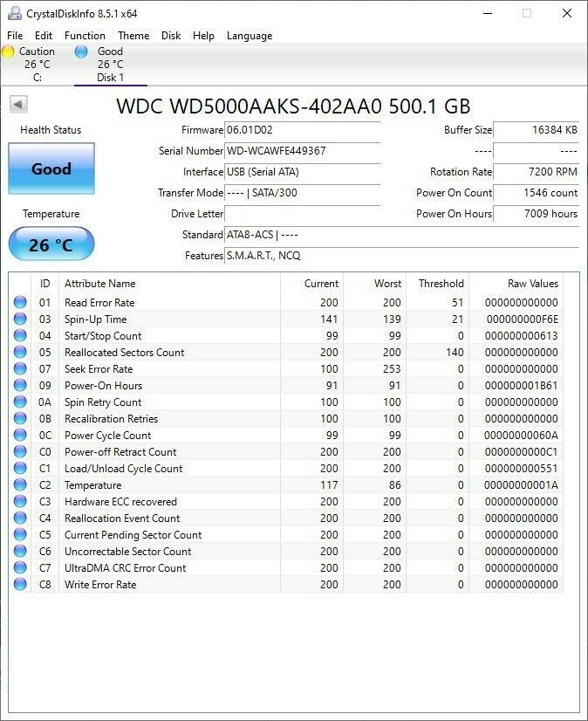588x721 pixels.
Task: Click the Good health status button
Action: tap(51, 169)
